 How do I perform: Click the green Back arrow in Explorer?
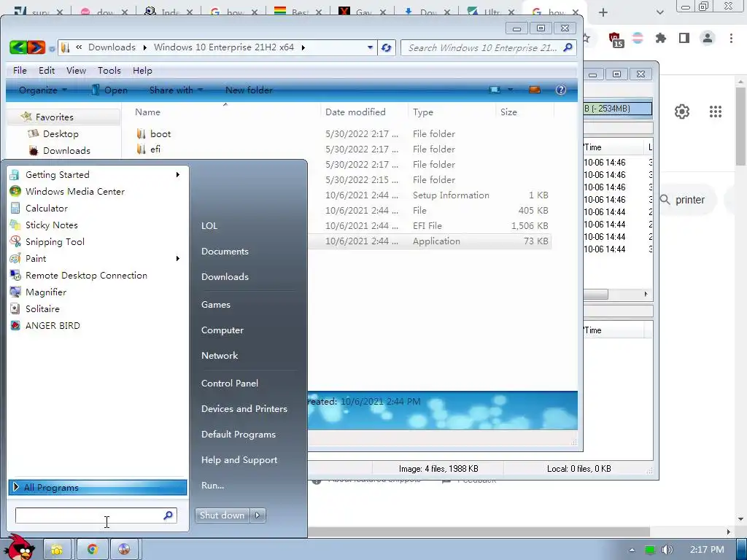tap(18, 47)
